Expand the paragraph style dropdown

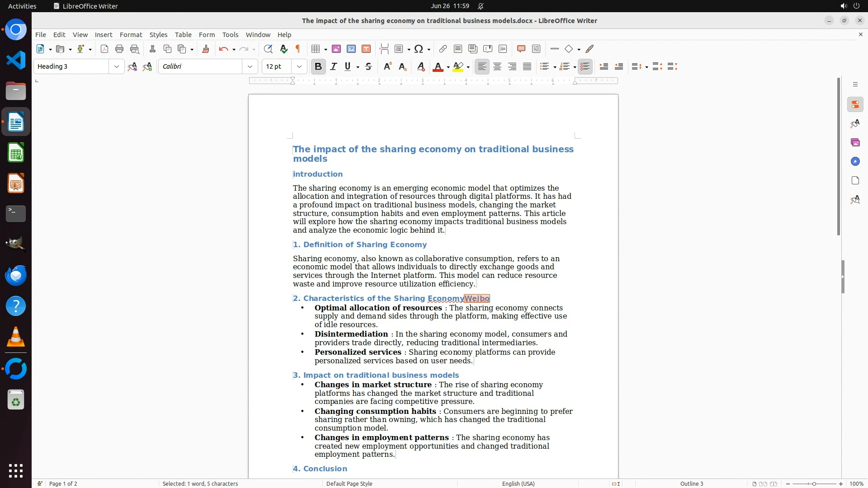pyautogui.click(x=116, y=66)
